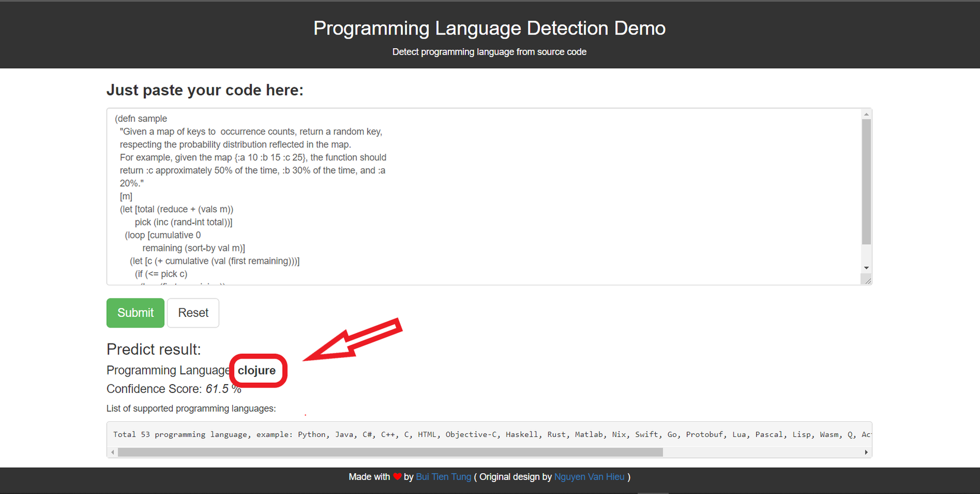The height and width of the screenshot is (494, 980).
Task: Click the "pick (inc (rand-int total))]" code line
Action: (x=184, y=222)
